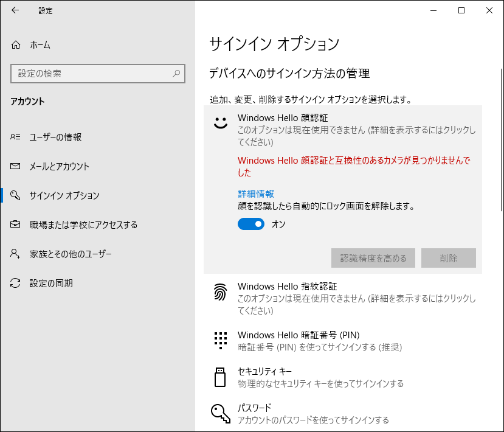Viewport: 504px width, 432px height.
Task: Open ホーム in the sidebar
Action: coord(98,44)
